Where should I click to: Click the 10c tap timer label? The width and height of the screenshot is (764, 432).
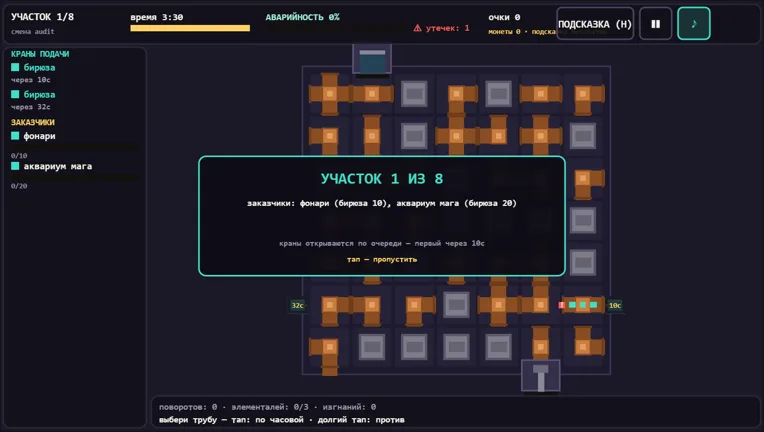pos(615,305)
